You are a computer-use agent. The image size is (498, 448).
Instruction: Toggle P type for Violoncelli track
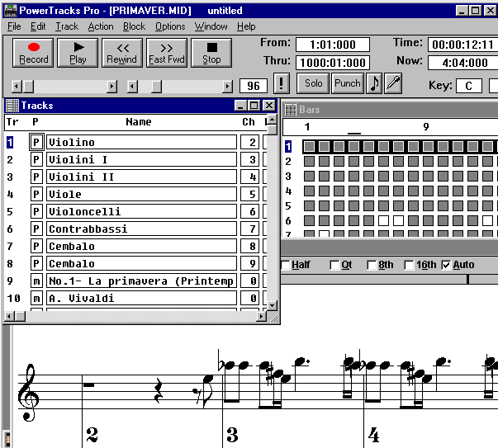[x=36, y=211]
